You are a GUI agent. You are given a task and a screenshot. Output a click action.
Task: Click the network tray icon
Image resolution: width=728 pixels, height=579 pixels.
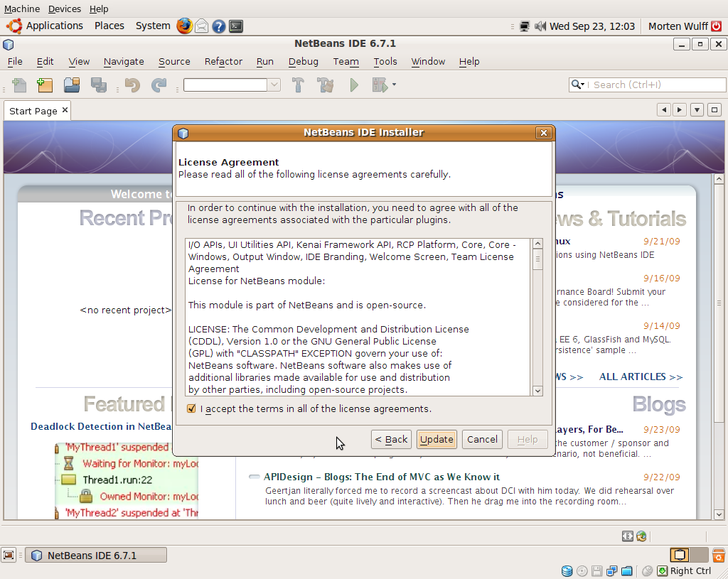[525, 26]
